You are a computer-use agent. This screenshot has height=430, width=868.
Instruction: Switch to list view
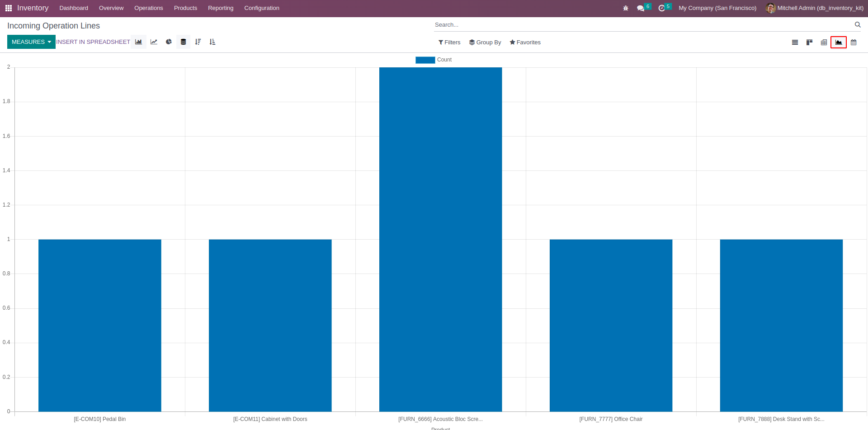click(795, 43)
